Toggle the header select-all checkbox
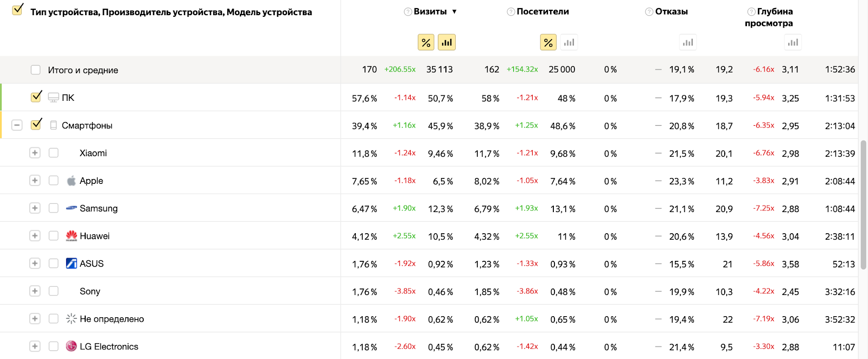 pos(17,10)
